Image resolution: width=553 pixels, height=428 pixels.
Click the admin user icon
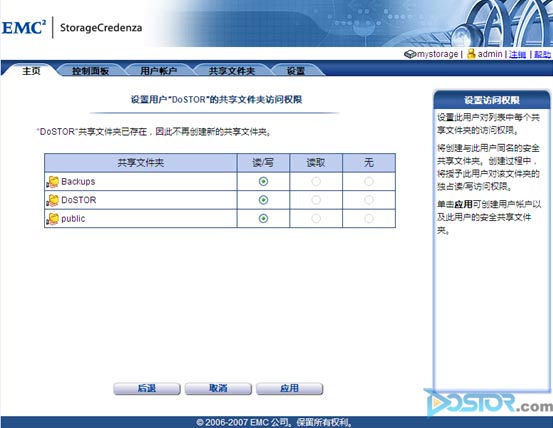(471, 54)
